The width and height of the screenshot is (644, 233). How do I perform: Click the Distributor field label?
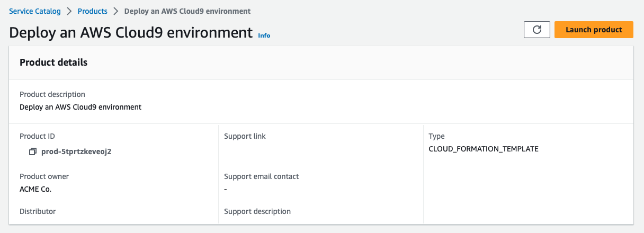pyautogui.click(x=38, y=211)
